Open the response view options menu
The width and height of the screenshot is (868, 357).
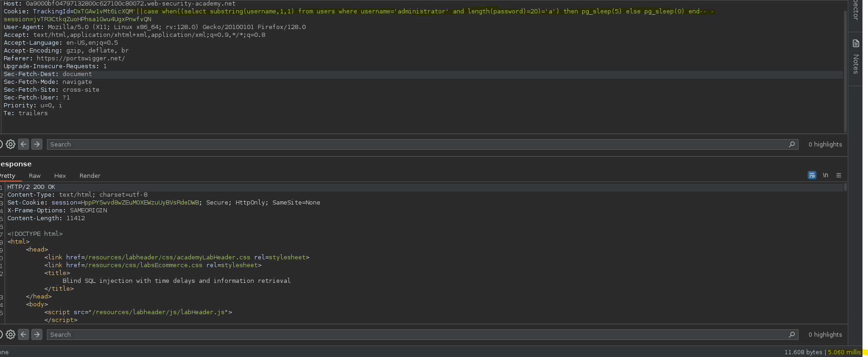click(839, 175)
